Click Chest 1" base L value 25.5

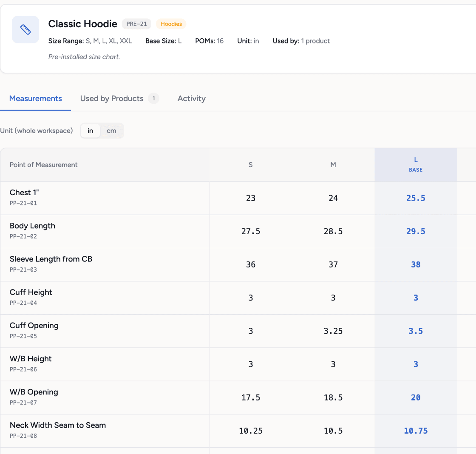click(x=416, y=198)
